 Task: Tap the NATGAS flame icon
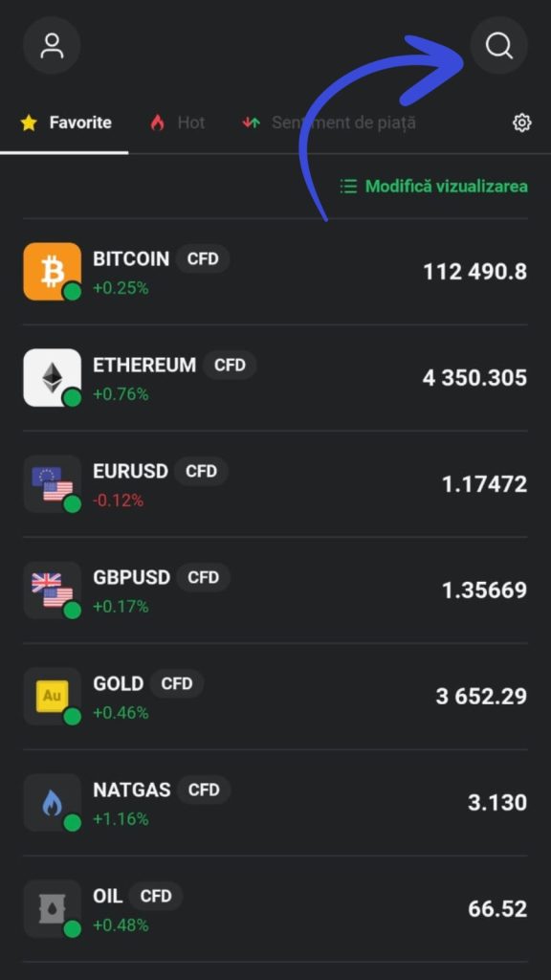pyautogui.click(x=52, y=802)
